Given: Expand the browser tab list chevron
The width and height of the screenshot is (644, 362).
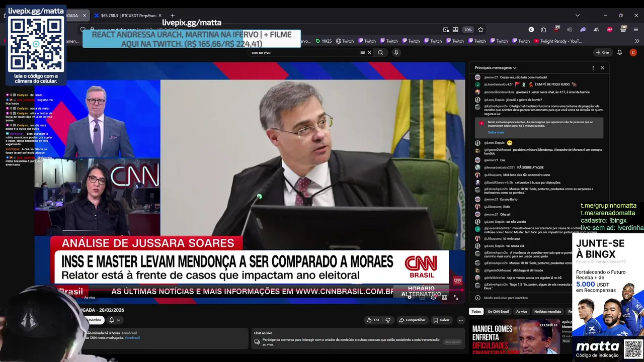Looking at the screenshot, I should point(577,16).
